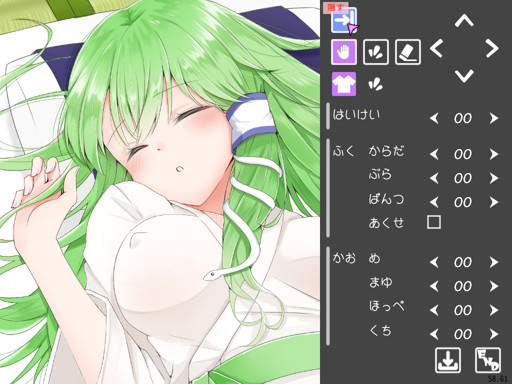Decrease the はいけい background value
This screenshot has width=512, height=384.
[x=434, y=118]
